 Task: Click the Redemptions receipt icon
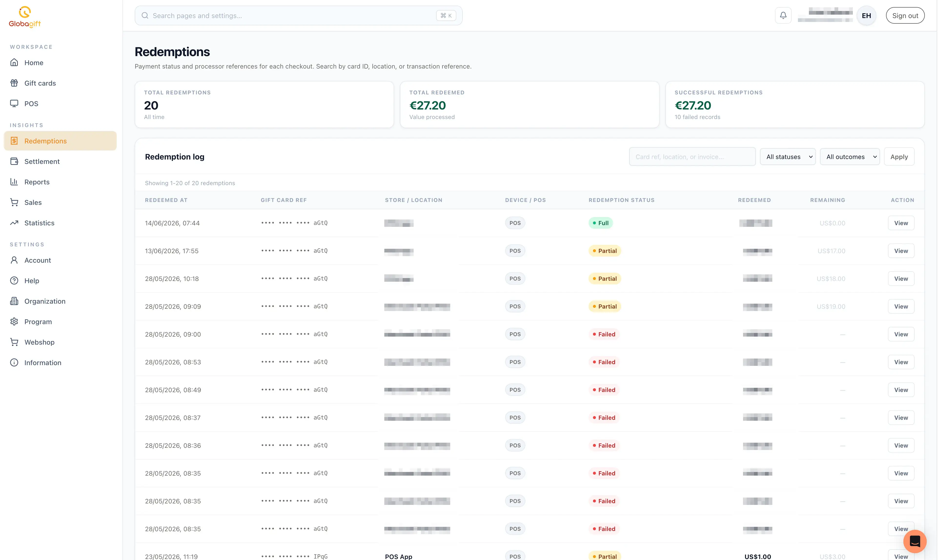coord(14,141)
